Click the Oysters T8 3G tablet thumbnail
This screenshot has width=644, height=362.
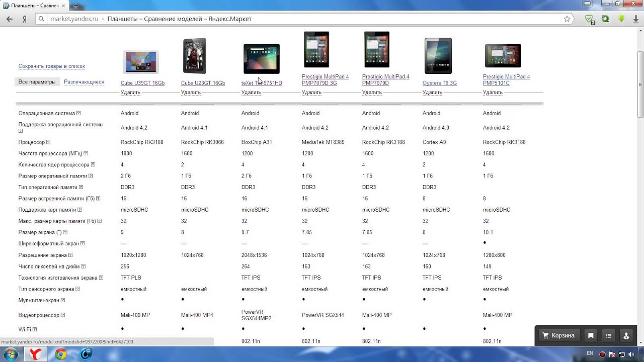(x=438, y=56)
